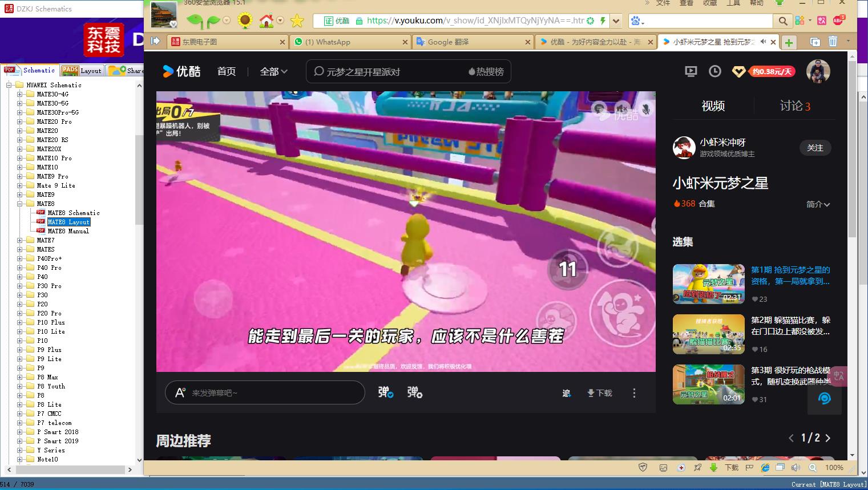
Task: Click the translate extension icon
Action: click(x=822, y=21)
